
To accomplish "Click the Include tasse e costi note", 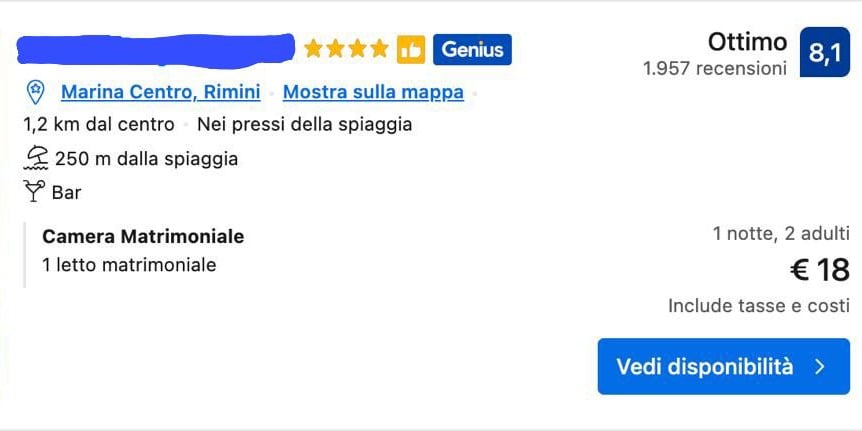I will 759,306.
